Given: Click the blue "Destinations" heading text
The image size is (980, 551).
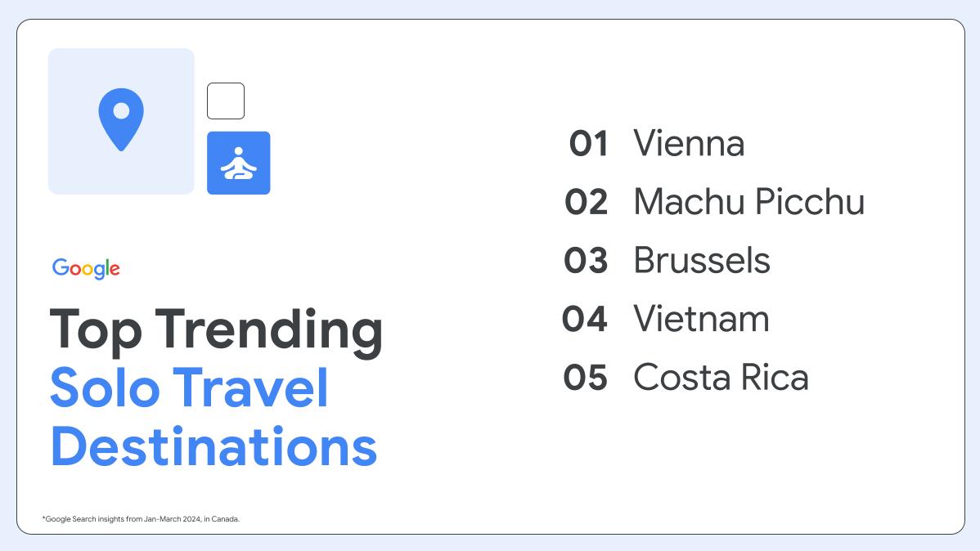Looking at the screenshot, I should tap(214, 446).
